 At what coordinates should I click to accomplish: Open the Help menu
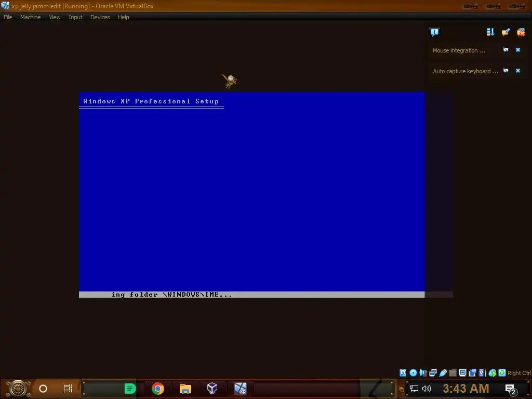pos(123,17)
